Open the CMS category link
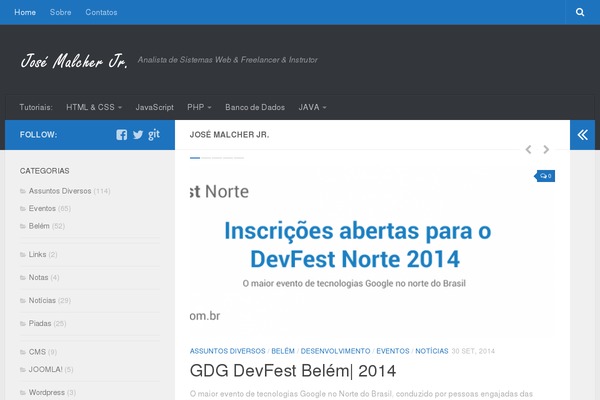This screenshot has width=600, height=400. [x=37, y=352]
